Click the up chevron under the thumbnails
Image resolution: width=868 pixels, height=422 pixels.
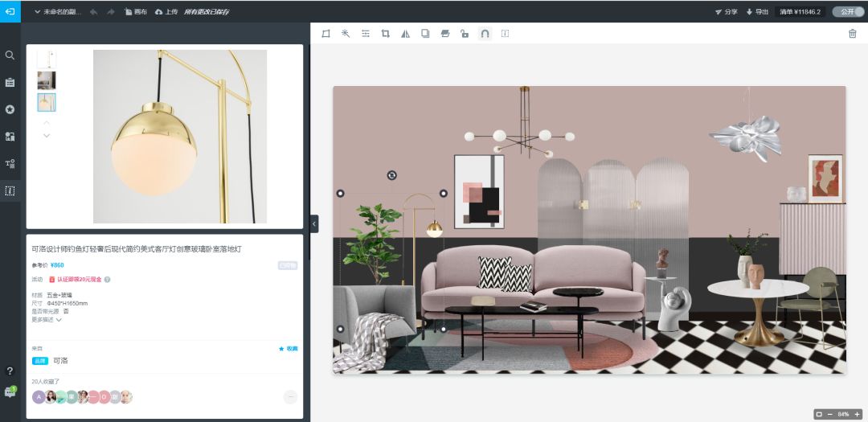pyautogui.click(x=47, y=123)
